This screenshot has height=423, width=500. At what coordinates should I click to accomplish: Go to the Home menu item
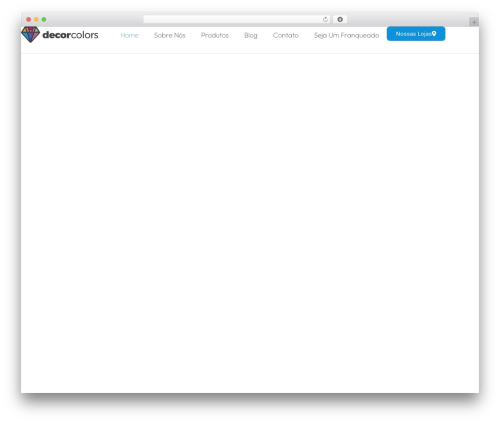coord(129,35)
